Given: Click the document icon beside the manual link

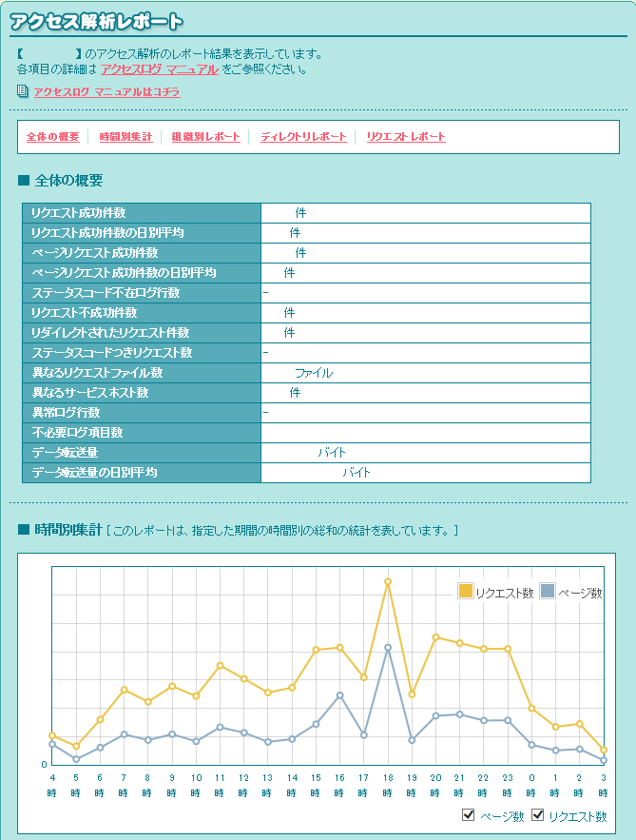Looking at the screenshot, I should tap(23, 91).
